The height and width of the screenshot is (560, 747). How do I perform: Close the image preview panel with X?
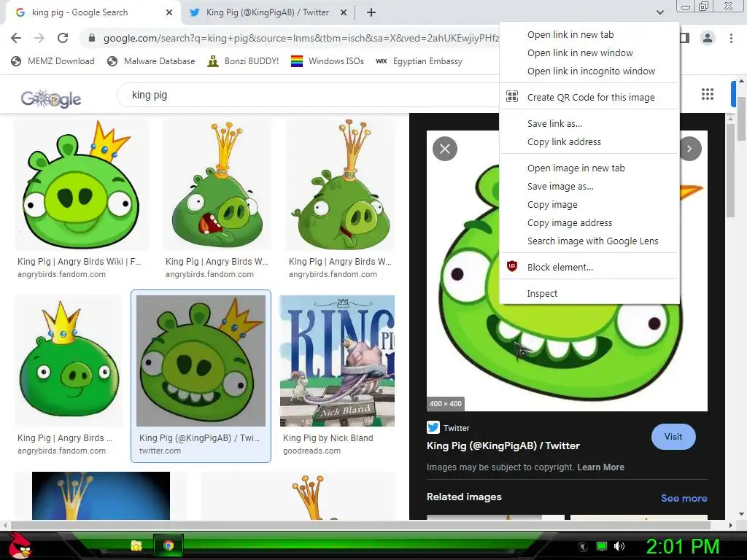click(x=445, y=149)
